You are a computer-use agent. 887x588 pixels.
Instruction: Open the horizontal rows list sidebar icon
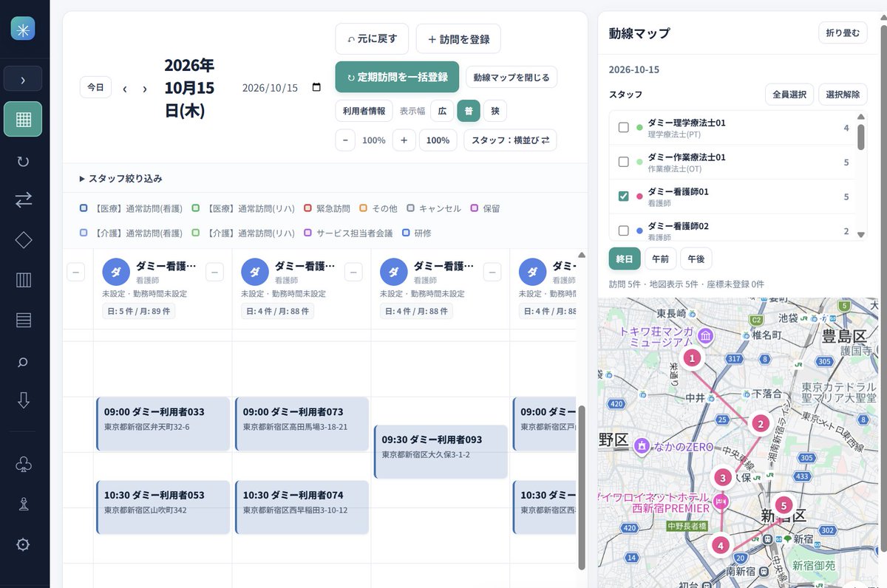click(23, 320)
